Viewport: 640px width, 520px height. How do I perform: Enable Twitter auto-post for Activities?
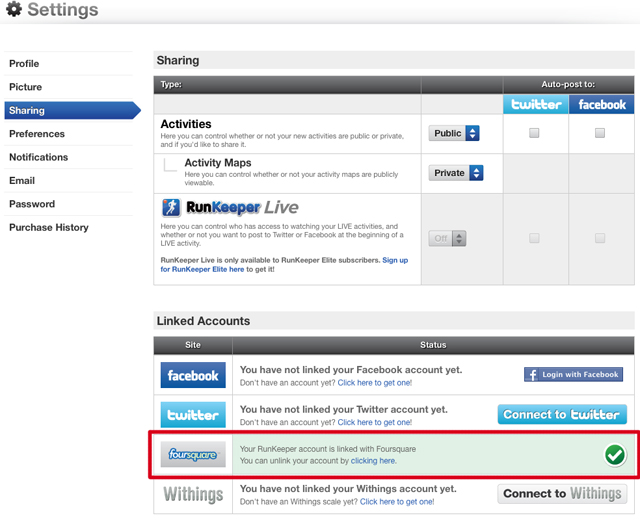click(534, 132)
